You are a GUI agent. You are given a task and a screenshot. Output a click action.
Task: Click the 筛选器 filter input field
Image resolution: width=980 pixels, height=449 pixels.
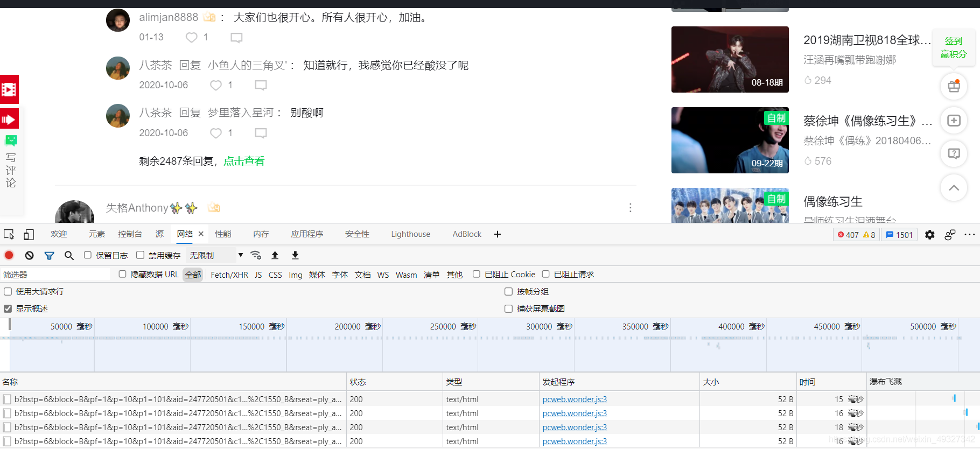point(55,275)
